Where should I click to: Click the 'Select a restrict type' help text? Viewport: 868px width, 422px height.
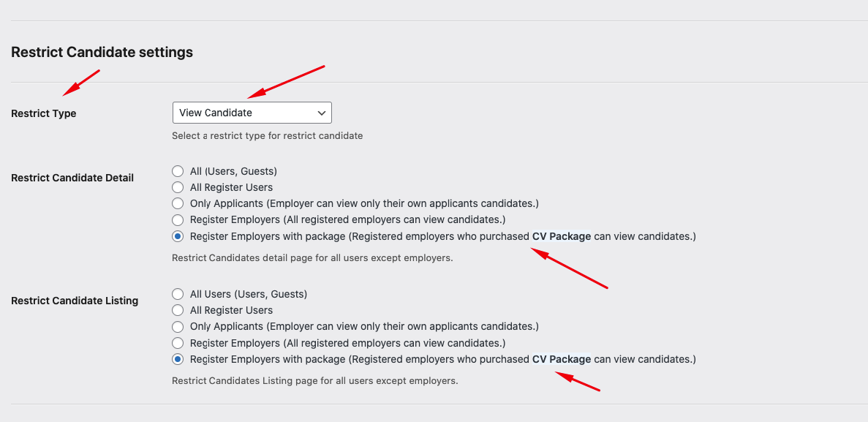267,135
